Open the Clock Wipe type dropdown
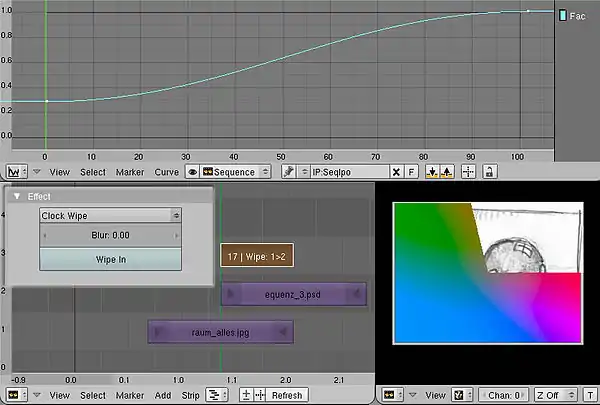 pyautogui.click(x=110, y=216)
